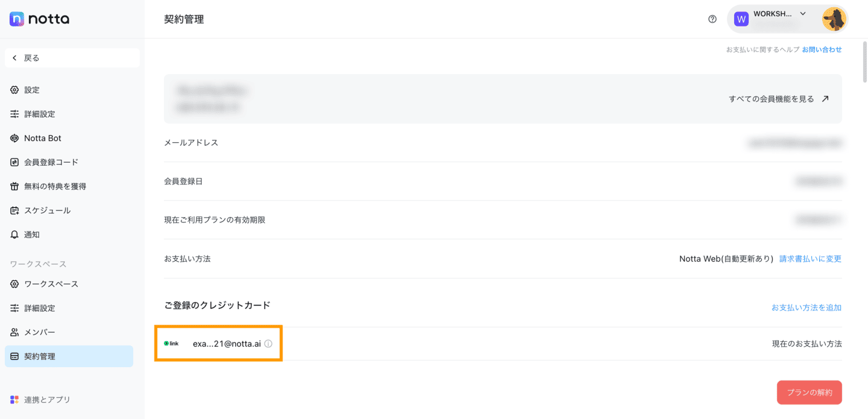The image size is (868, 419).
Task: Select the 設定 gear icon in sidebar
Action: (x=13, y=89)
